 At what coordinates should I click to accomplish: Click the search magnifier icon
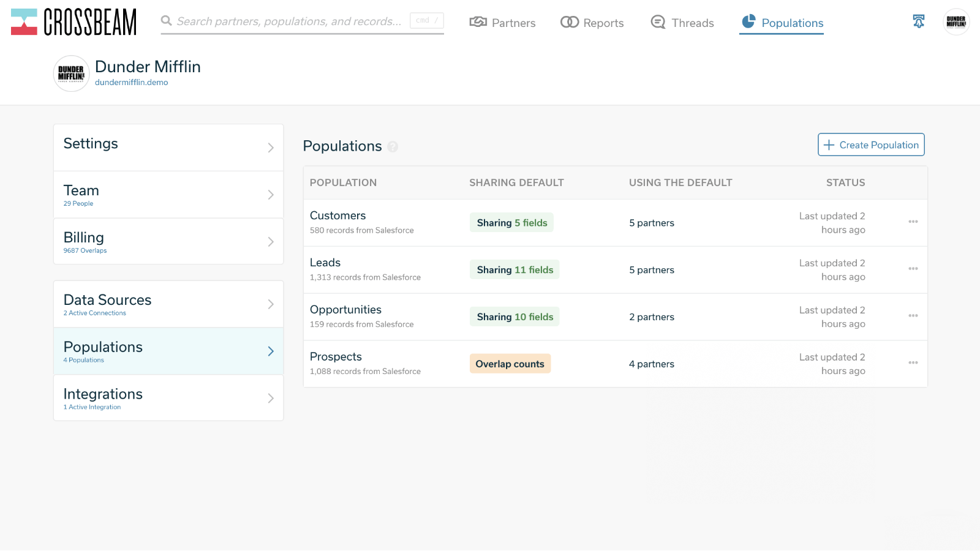tap(166, 21)
